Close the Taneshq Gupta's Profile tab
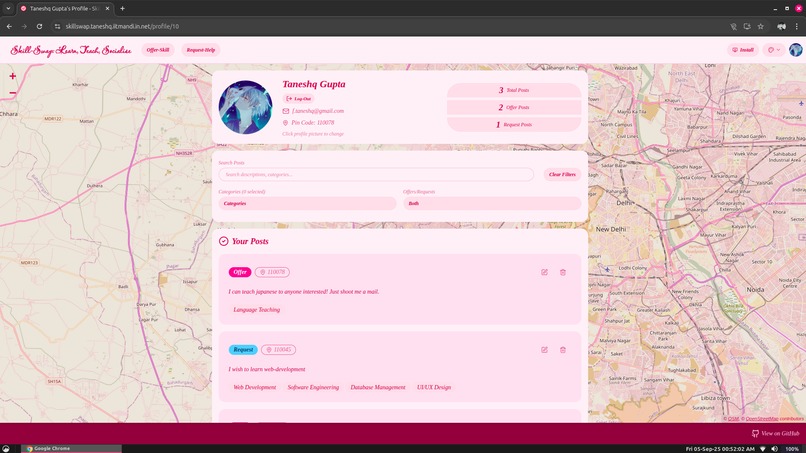The image size is (806, 453). coord(107,8)
